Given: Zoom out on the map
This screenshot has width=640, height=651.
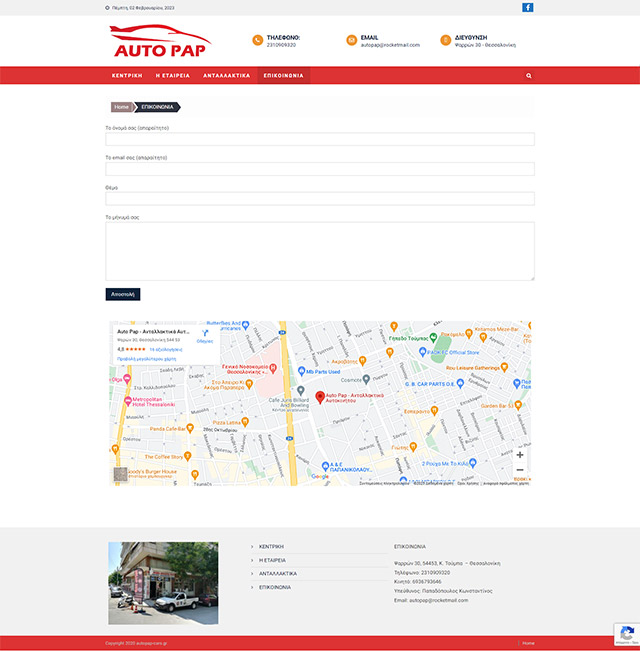Looking at the screenshot, I should (520, 470).
